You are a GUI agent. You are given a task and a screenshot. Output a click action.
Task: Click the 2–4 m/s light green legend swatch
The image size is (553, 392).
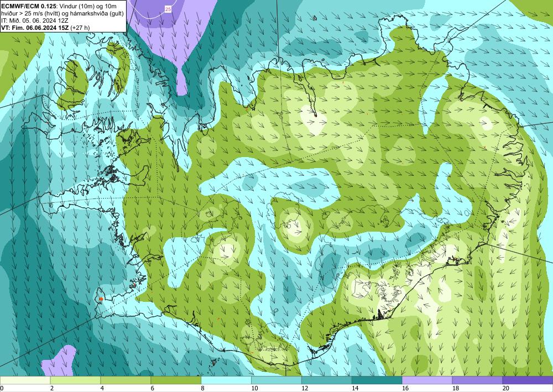pos(75,380)
